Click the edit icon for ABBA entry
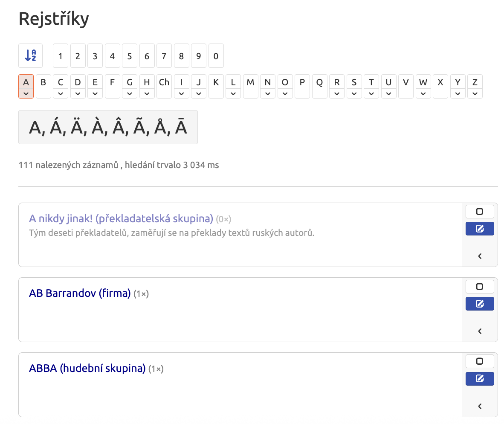 480,379
